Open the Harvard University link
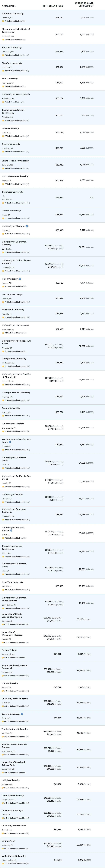Viewport: 105px width, 868px height. [x=12, y=48]
